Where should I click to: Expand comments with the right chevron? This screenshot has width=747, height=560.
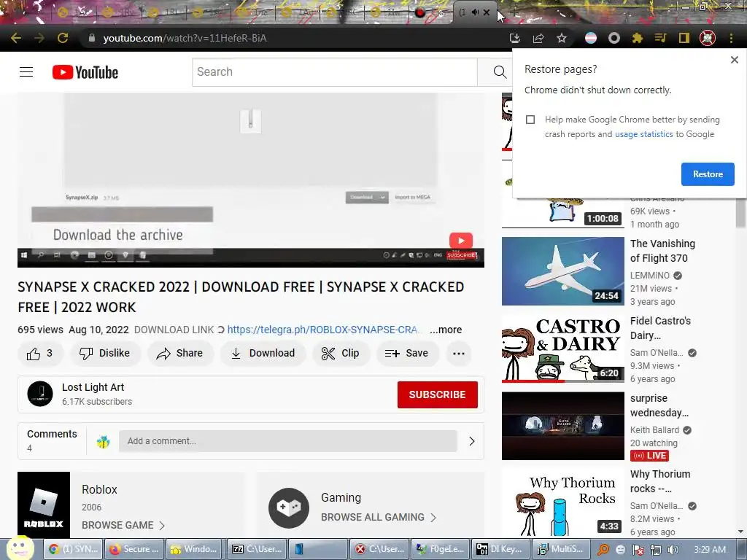click(472, 441)
